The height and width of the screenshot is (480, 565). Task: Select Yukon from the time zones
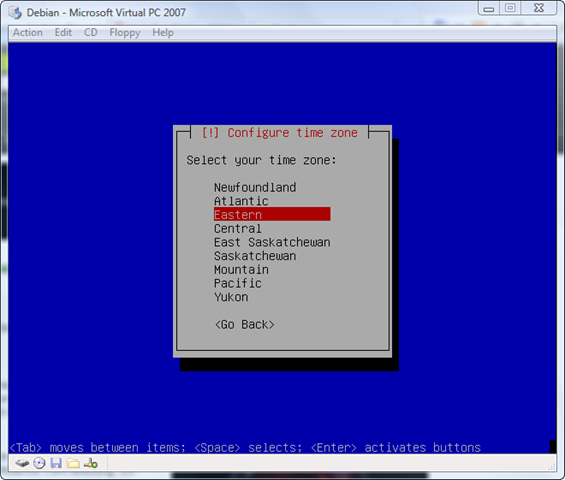(231, 297)
